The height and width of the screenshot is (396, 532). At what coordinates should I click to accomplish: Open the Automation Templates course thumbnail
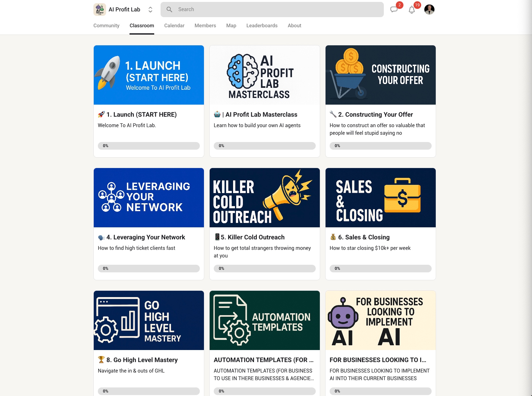265,320
